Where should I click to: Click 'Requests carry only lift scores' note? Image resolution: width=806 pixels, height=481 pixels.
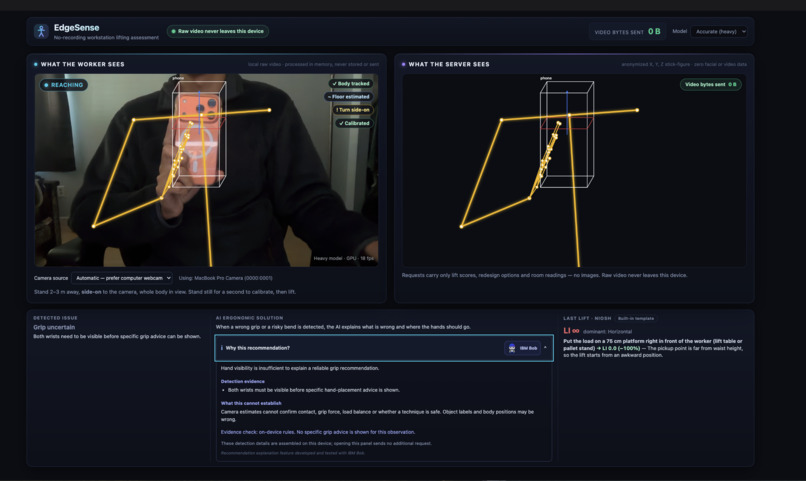click(x=544, y=275)
